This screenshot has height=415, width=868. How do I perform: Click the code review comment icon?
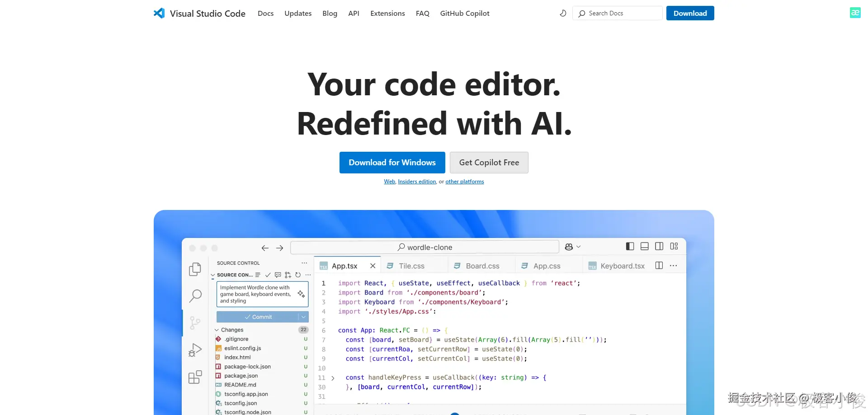coord(278,275)
